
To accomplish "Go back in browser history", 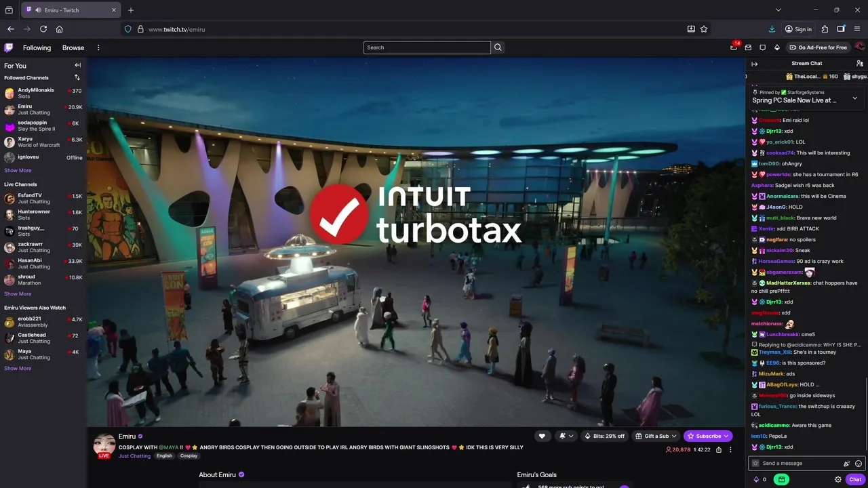I will [11, 29].
